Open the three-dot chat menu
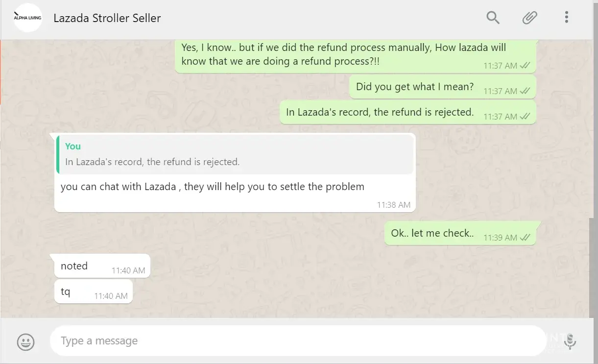 click(x=566, y=18)
